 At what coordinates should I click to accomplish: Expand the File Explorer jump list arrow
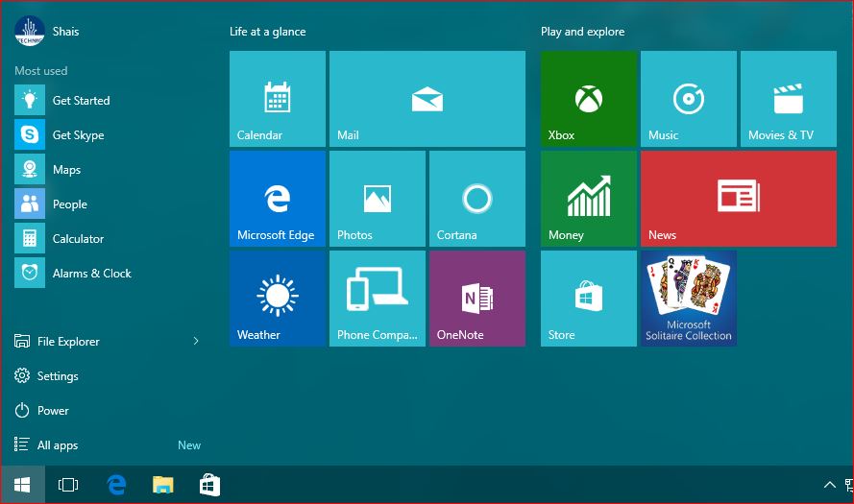pos(196,341)
